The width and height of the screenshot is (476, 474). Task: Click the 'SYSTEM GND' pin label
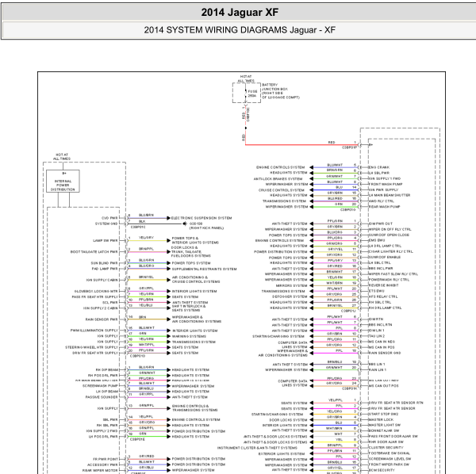click(106, 224)
